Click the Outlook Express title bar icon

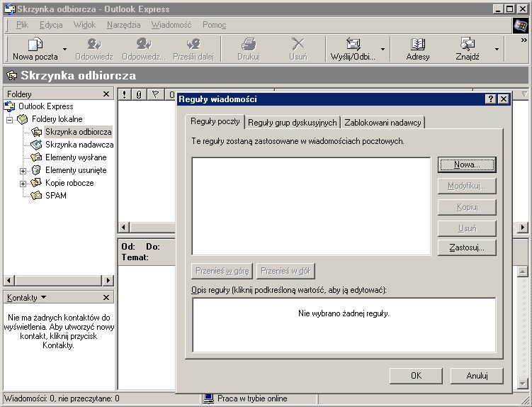tap(9, 9)
